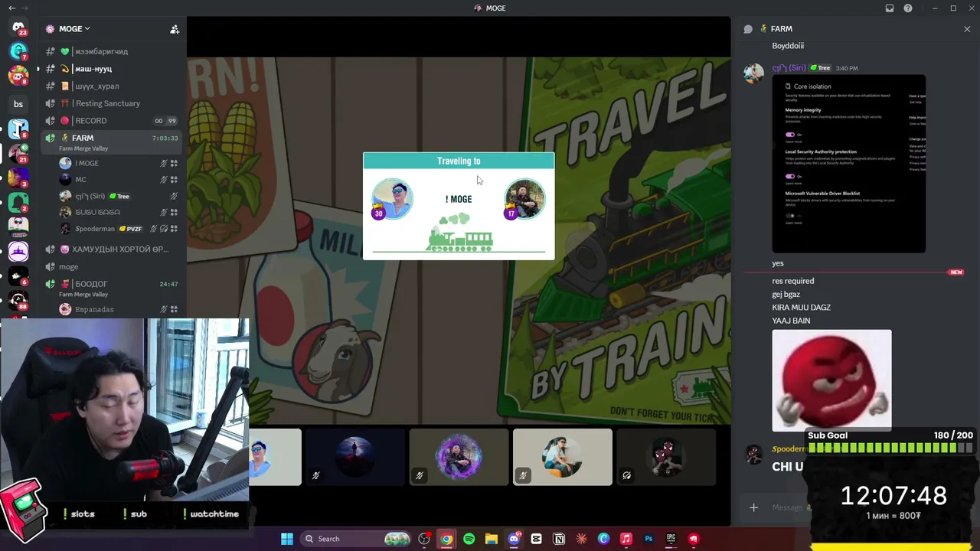Open Canva from the taskbar
Image resolution: width=980 pixels, height=551 pixels.
coord(603,539)
